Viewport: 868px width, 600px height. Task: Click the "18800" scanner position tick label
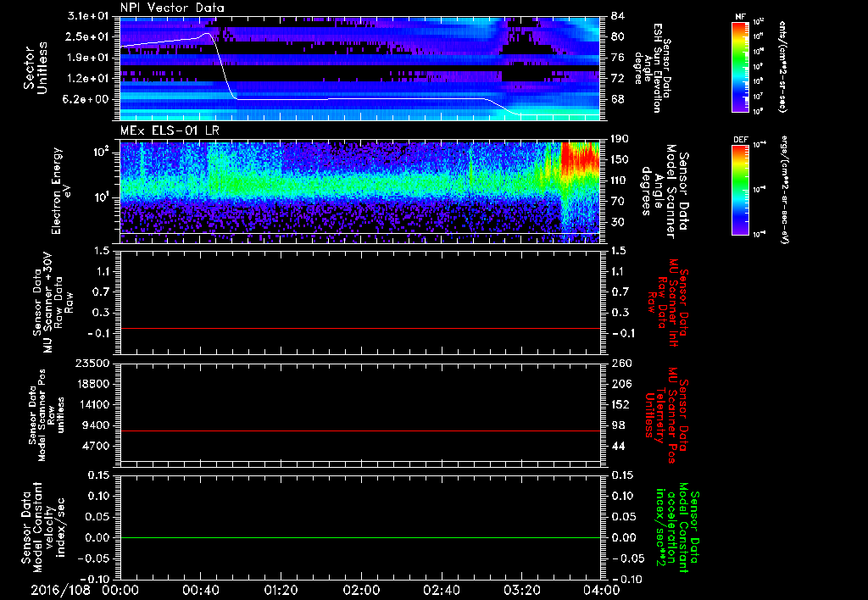(x=93, y=384)
